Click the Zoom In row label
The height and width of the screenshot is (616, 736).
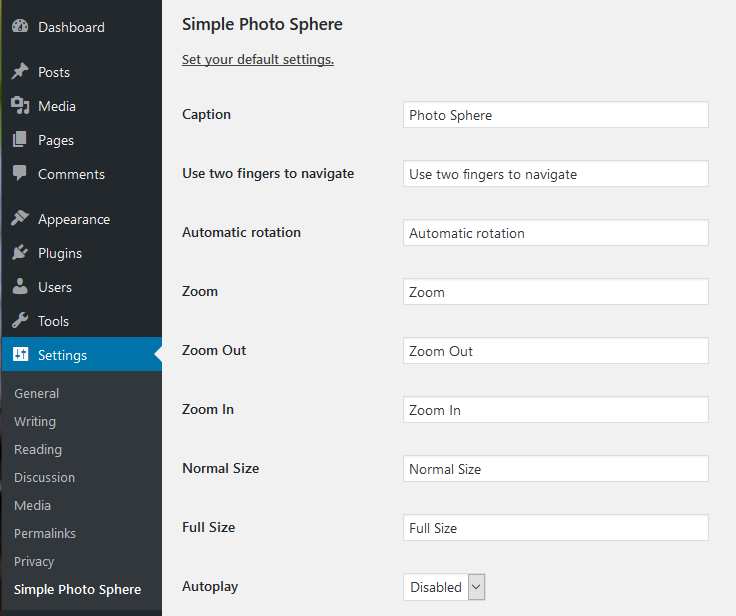click(x=208, y=409)
